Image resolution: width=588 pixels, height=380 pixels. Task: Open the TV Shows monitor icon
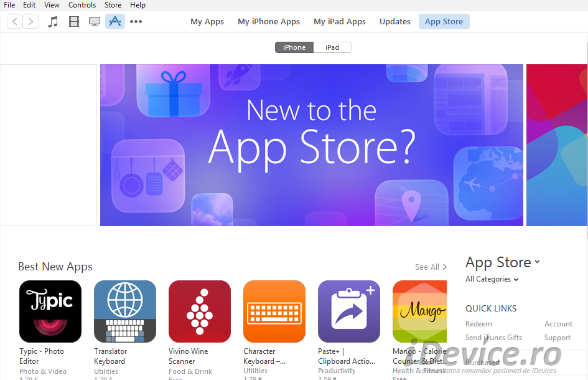(x=95, y=21)
